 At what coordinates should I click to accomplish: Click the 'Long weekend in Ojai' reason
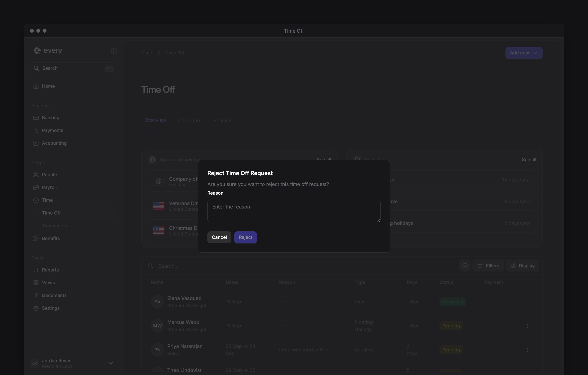(304, 350)
